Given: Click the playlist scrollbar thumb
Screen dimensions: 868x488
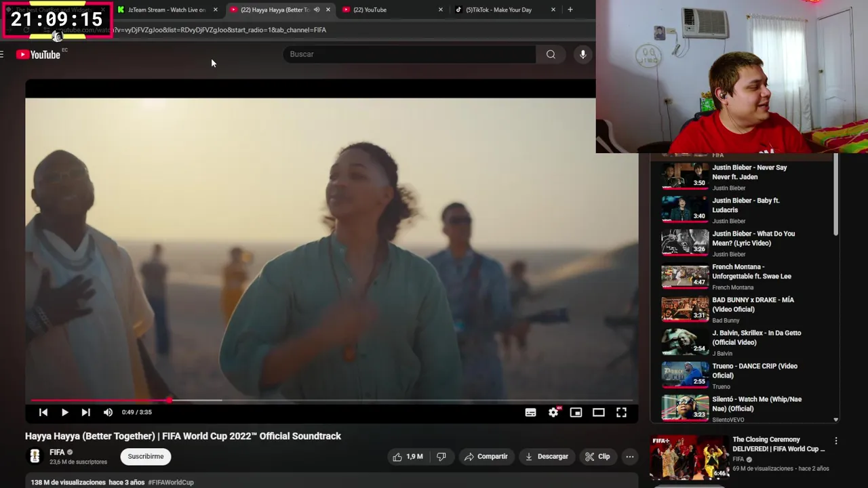Looking at the screenshot, I should tap(836, 195).
